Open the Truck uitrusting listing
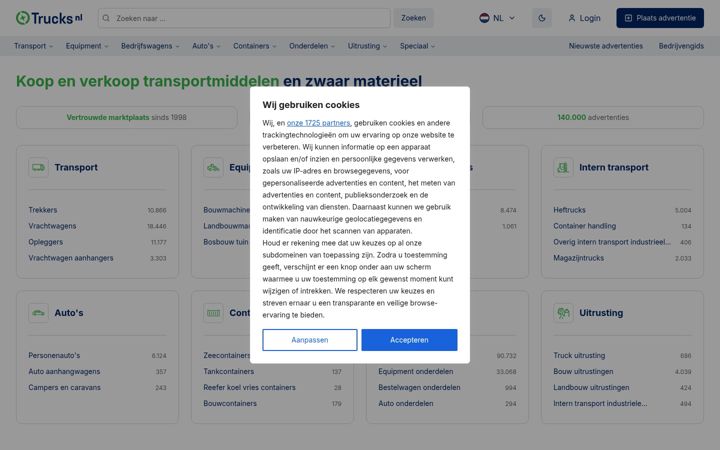This screenshot has width=720, height=450. 579,355
